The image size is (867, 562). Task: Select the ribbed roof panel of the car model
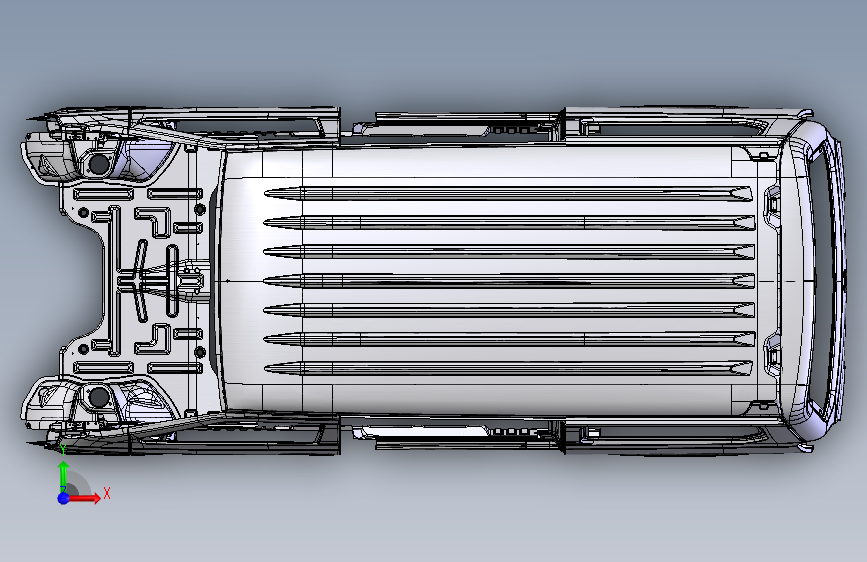(x=498, y=281)
